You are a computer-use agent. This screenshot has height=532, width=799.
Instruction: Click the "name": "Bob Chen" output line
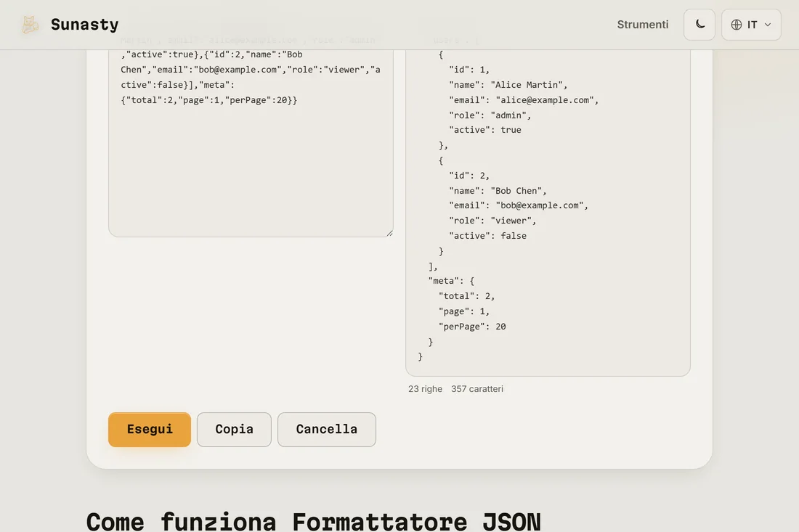click(x=498, y=191)
